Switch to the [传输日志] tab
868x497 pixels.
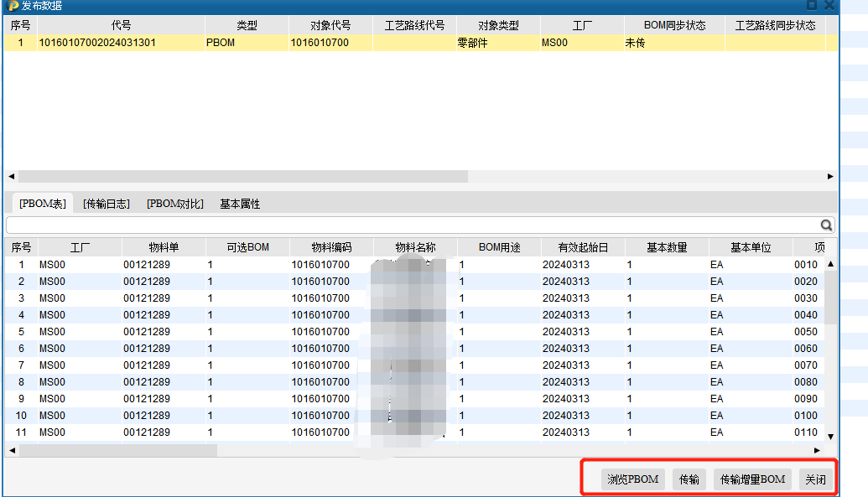click(x=107, y=204)
